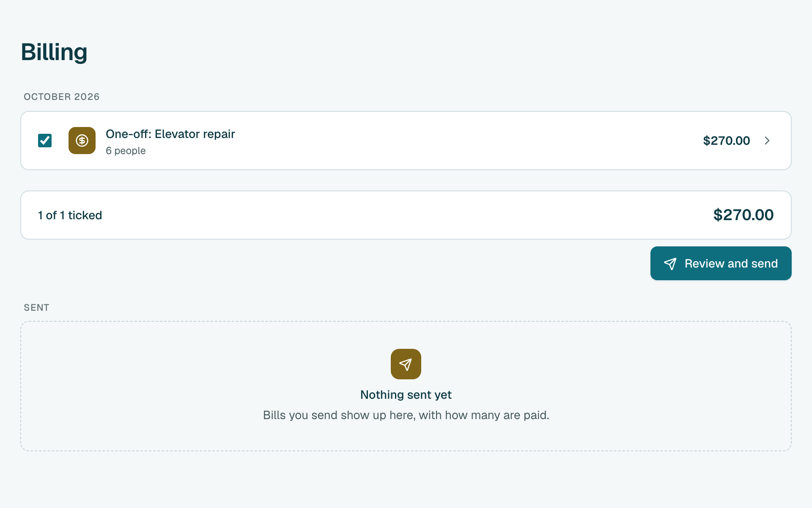Click the Review and send button
812x508 pixels.
(x=721, y=263)
